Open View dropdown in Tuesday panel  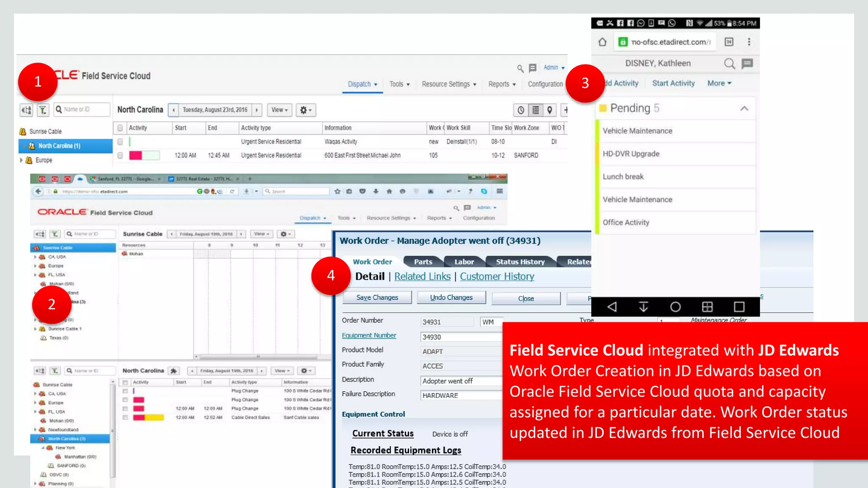pos(280,110)
